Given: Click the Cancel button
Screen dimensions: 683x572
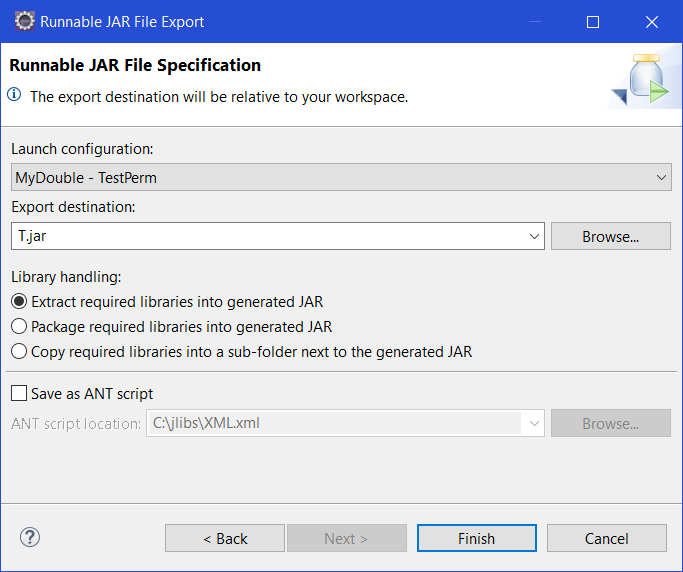Looking at the screenshot, I should click(607, 538).
